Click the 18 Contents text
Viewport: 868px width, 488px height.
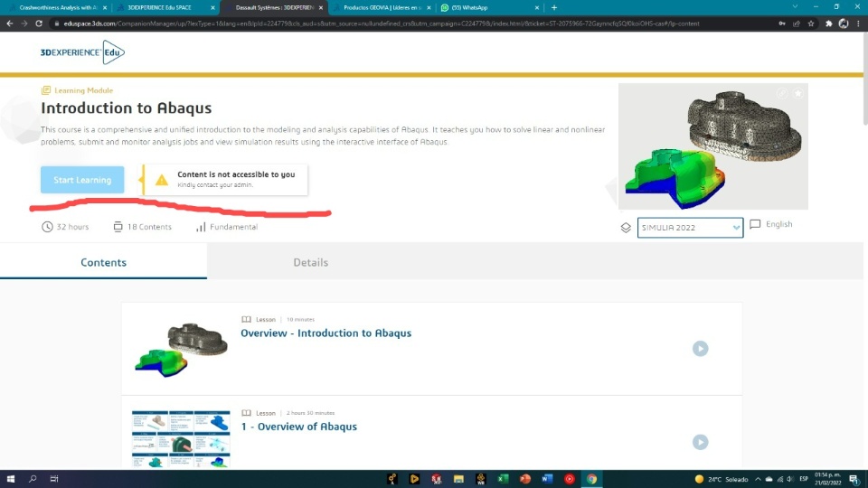(x=149, y=227)
